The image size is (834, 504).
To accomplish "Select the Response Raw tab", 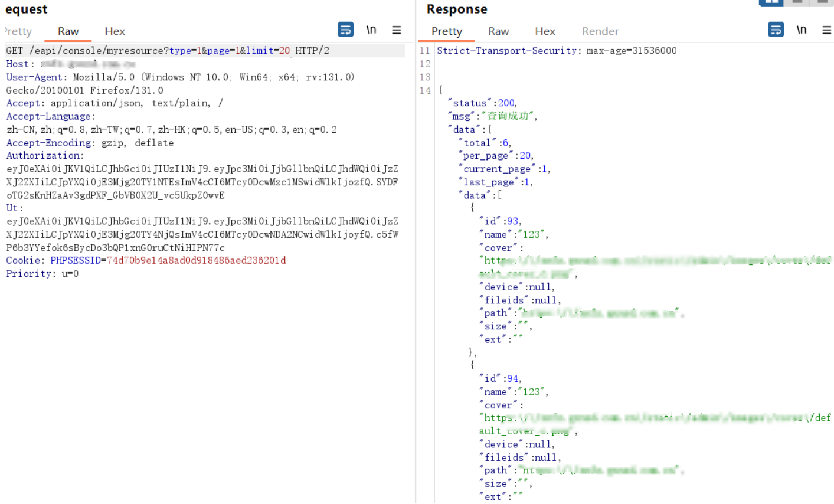I will coord(499,31).
